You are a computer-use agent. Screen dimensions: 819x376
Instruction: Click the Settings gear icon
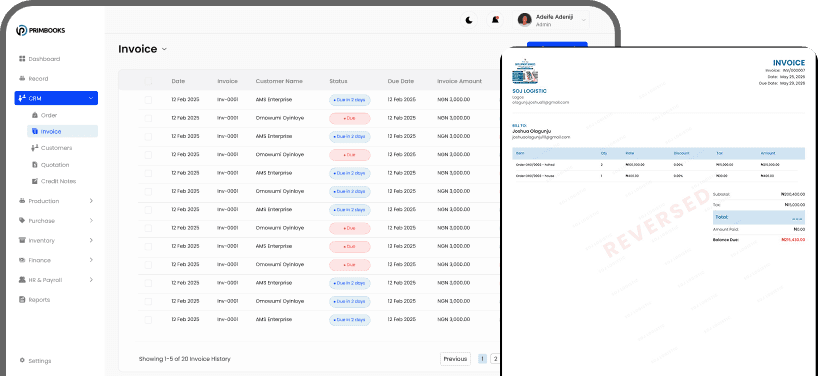click(22, 360)
